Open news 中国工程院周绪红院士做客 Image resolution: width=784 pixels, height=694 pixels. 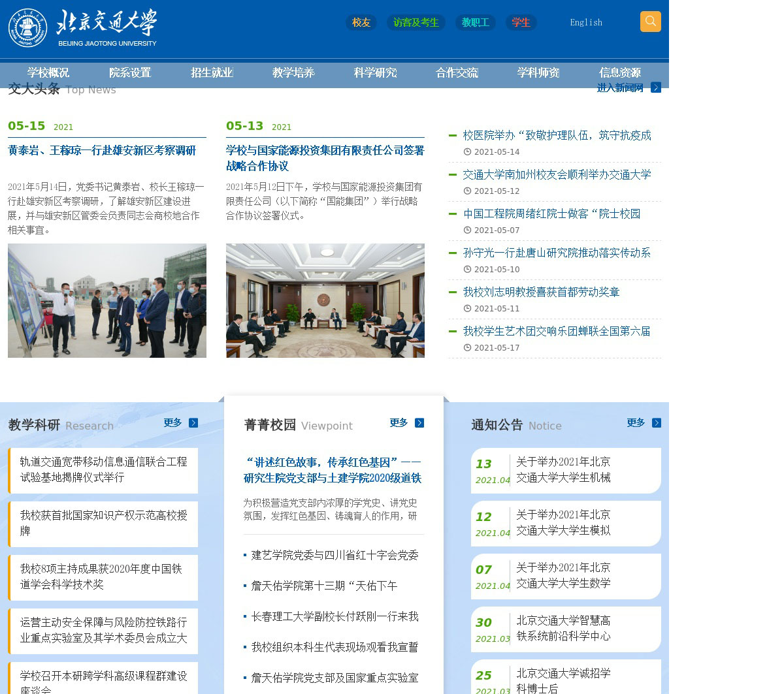pyautogui.click(x=552, y=214)
